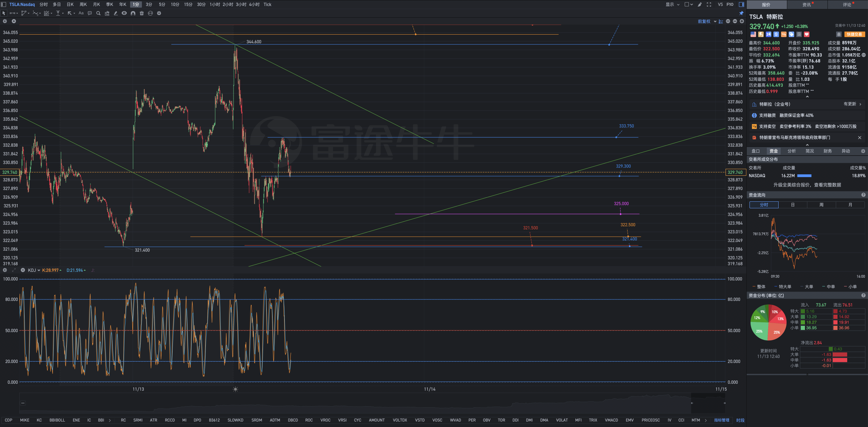The width and height of the screenshot is (868, 427).
Task: Zoom out the chart with minus icon
Action: [x=735, y=21]
